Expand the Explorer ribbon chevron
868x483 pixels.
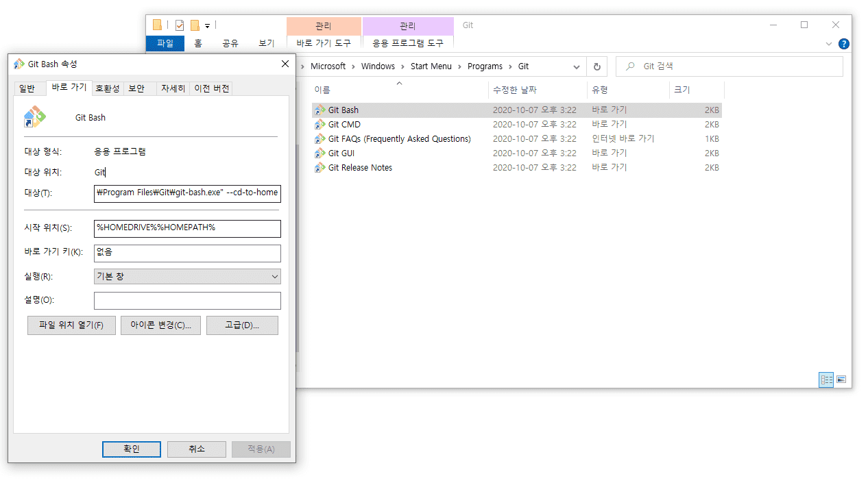click(x=828, y=44)
